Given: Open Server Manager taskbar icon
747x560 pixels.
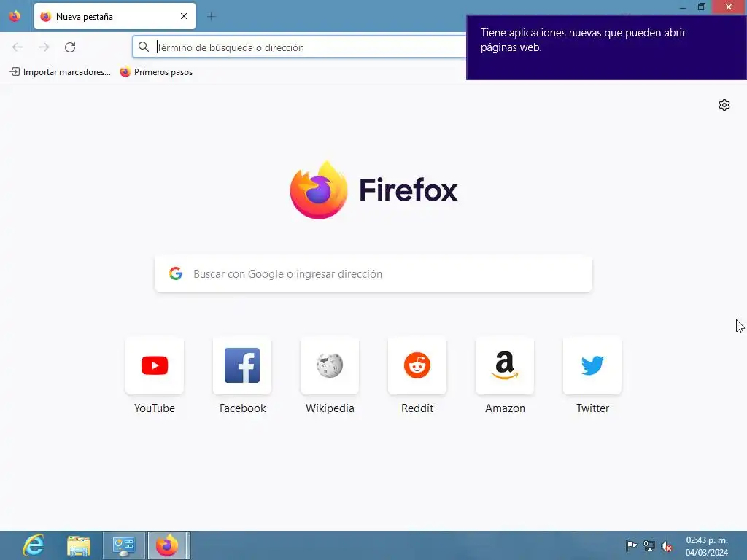Looking at the screenshot, I should 124,545.
